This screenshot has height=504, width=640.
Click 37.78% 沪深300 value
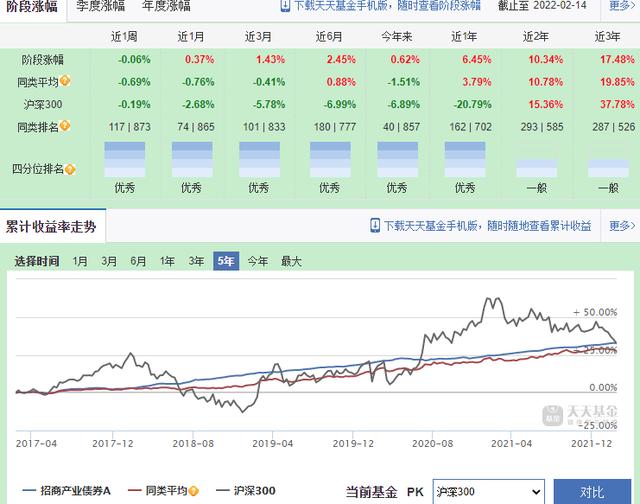click(617, 104)
